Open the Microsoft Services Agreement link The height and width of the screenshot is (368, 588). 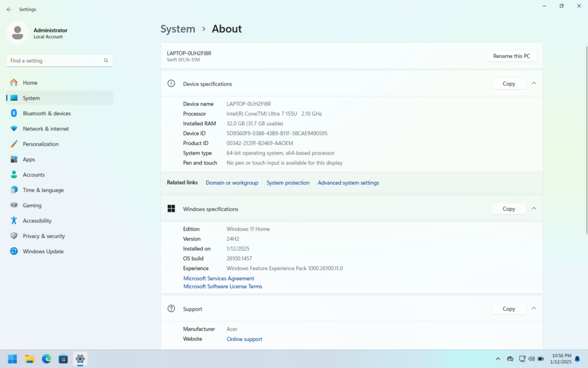click(219, 278)
